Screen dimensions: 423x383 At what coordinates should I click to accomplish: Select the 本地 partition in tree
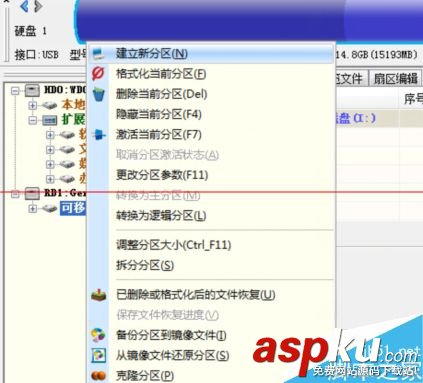tap(73, 105)
